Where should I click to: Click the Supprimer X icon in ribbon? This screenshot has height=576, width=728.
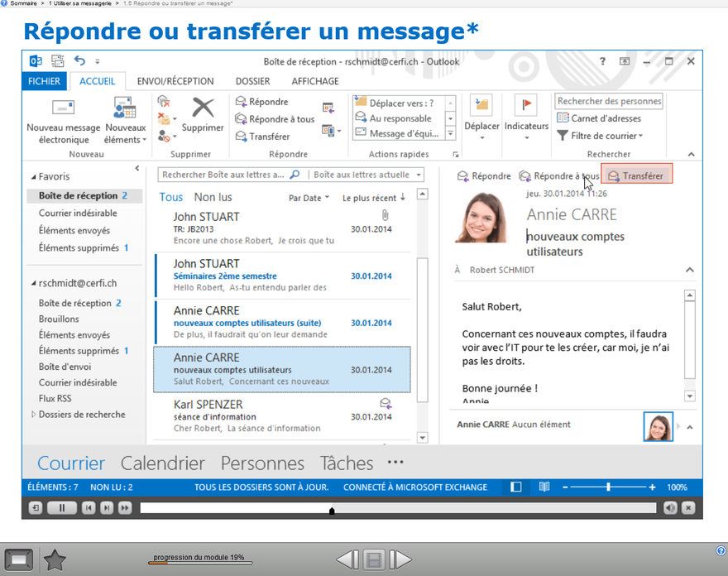coord(203,108)
